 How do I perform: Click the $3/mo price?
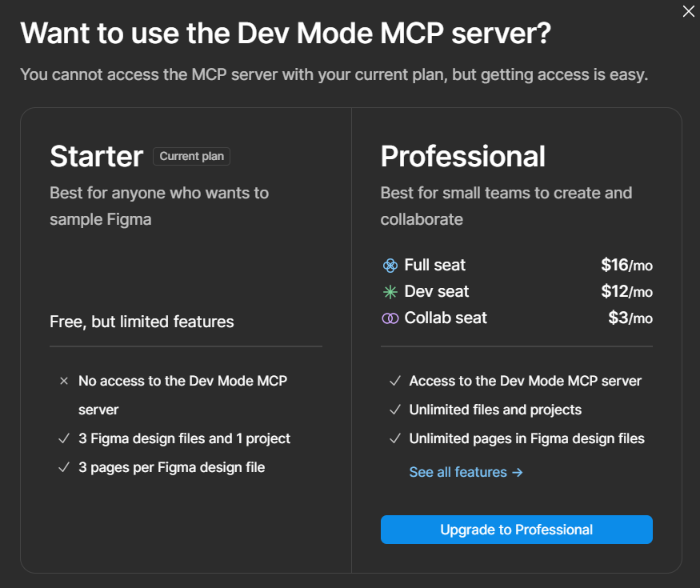(x=630, y=318)
